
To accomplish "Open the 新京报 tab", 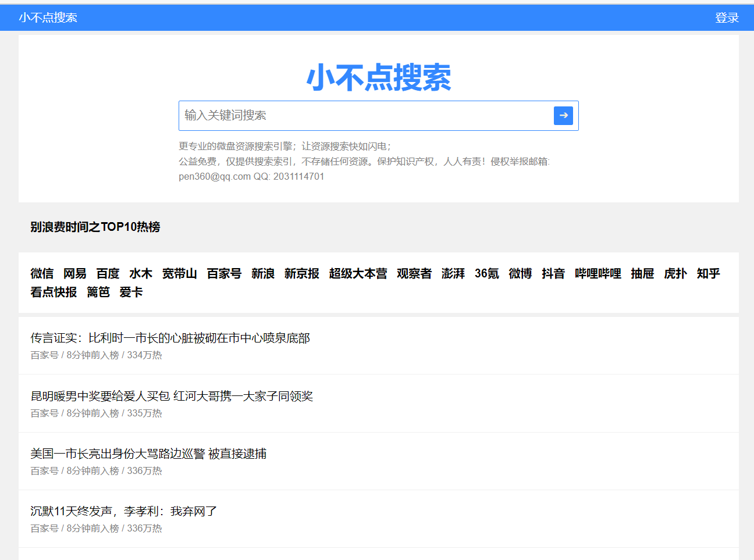I will (x=302, y=273).
